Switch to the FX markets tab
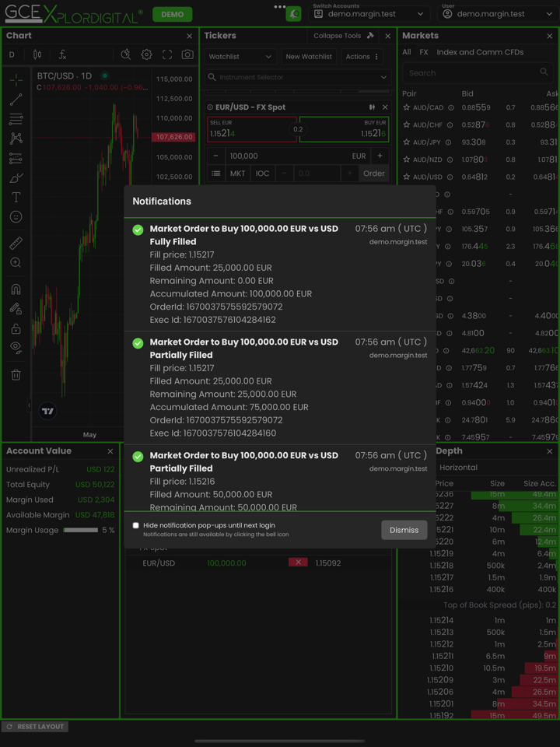The height and width of the screenshot is (747, 560). [x=424, y=52]
